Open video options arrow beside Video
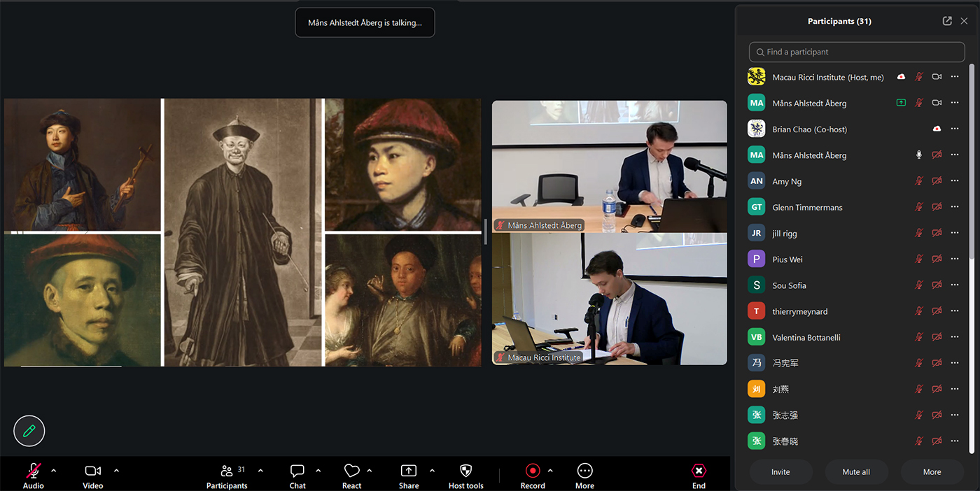The width and height of the screenshot is (980, 491). pos(116,471)
